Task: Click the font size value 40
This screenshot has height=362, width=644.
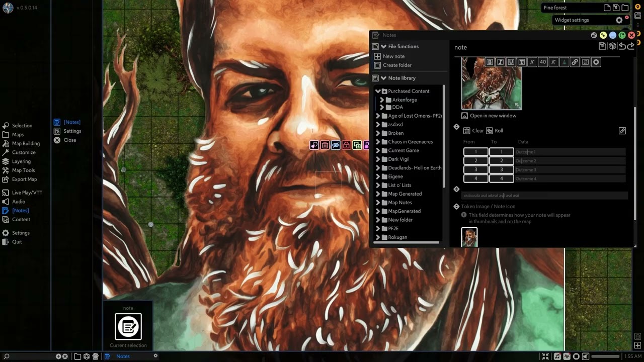Action: (x=543, y=62)
